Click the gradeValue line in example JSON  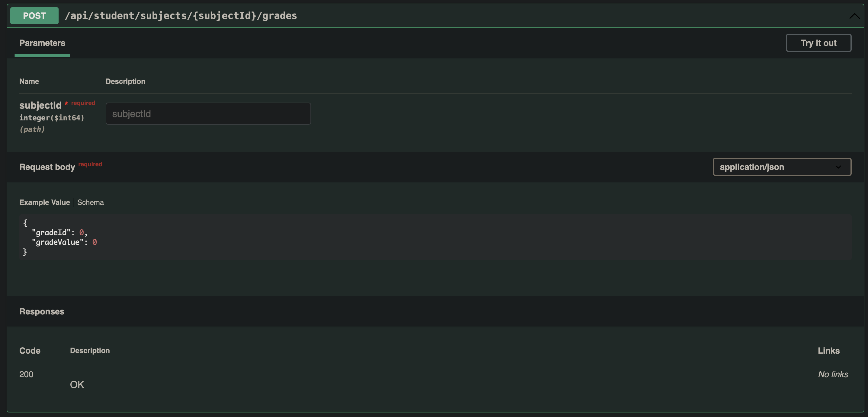pos(64,242)
